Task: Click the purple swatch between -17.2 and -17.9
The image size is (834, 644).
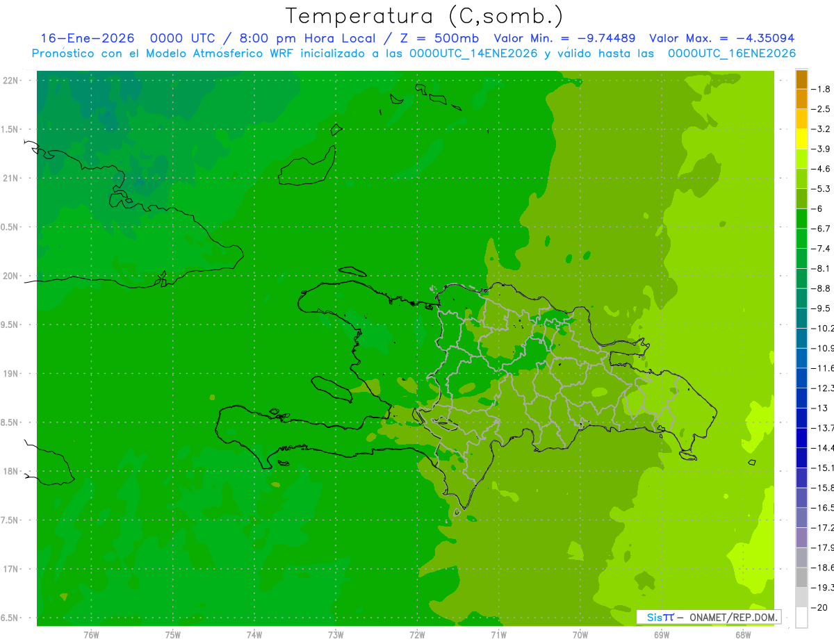Action: 801,538
